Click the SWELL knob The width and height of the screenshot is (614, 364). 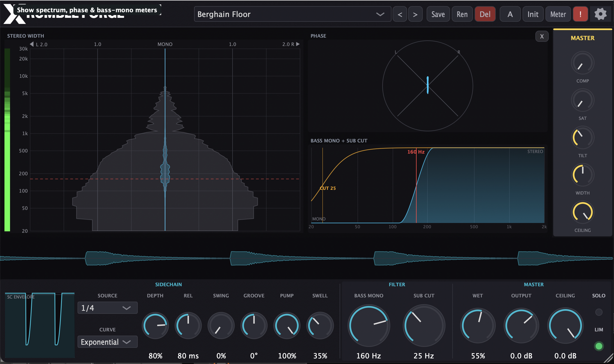click(x=320, y=325)
